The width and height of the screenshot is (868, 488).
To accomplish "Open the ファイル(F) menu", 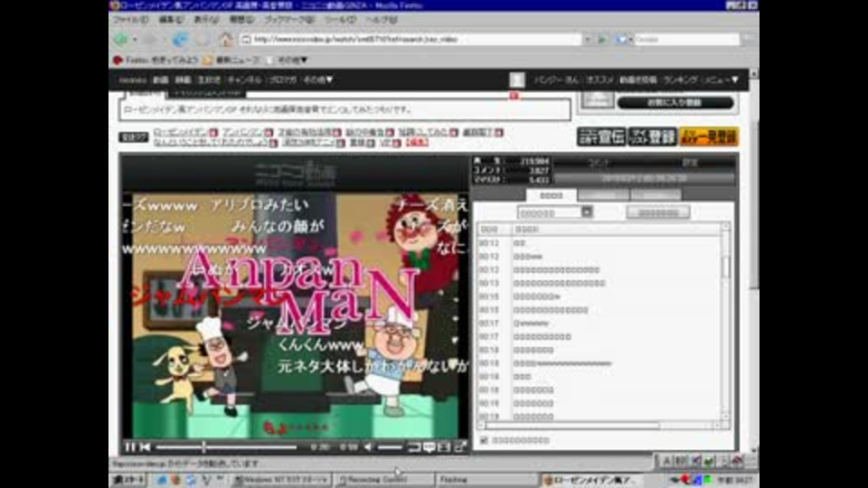I will click(131, 19).
